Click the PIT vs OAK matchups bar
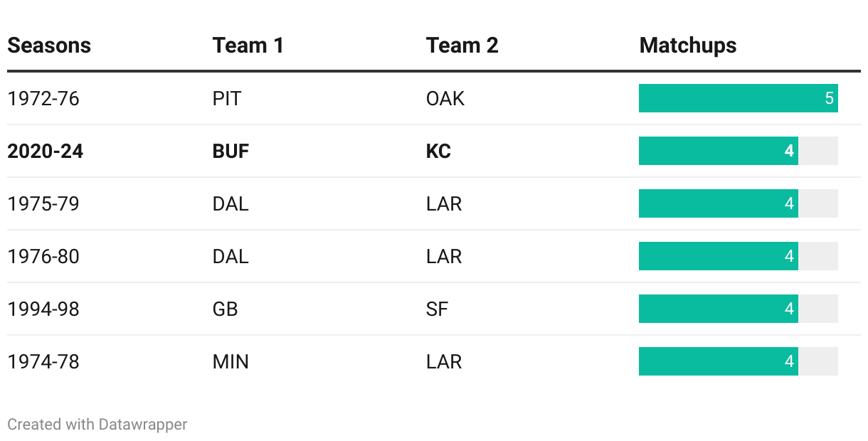Screen dimensions: 868x441 [x=738, y=98]
